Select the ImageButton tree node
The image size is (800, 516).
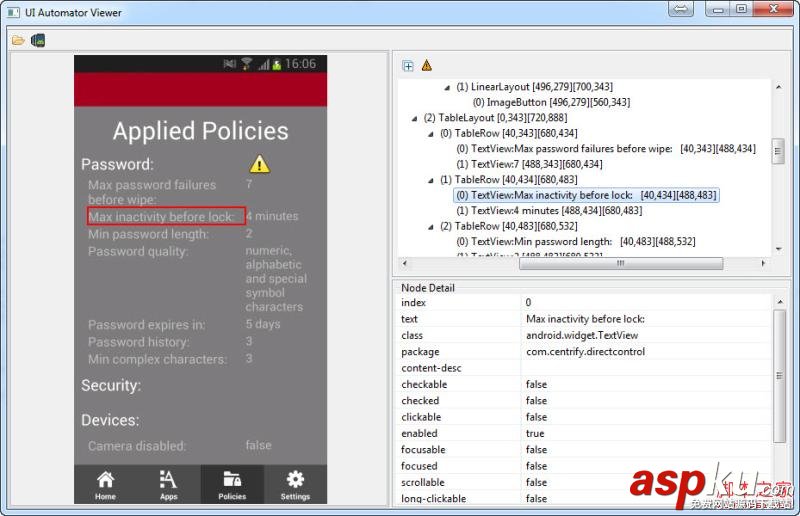coord(551,102)
